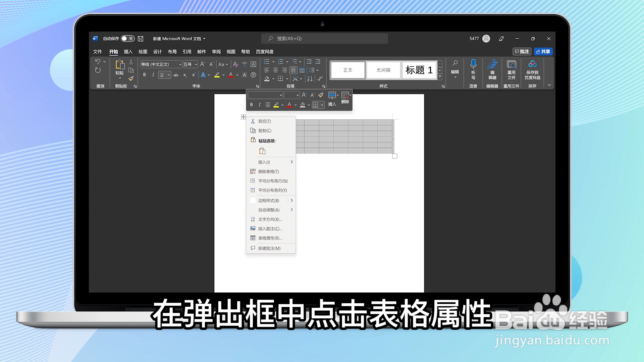Open the Editor pen icon

click(x=492, y=64)
